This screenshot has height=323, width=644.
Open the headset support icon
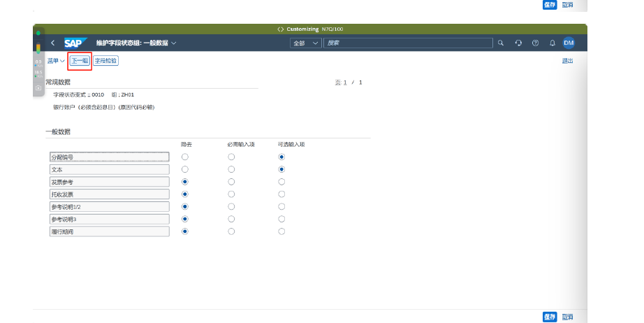(x=518, y=43)
